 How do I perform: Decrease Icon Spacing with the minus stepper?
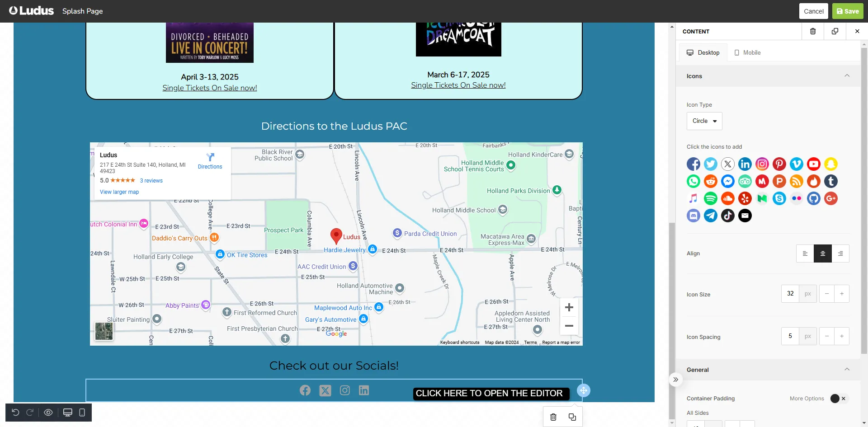click(827, 336)
